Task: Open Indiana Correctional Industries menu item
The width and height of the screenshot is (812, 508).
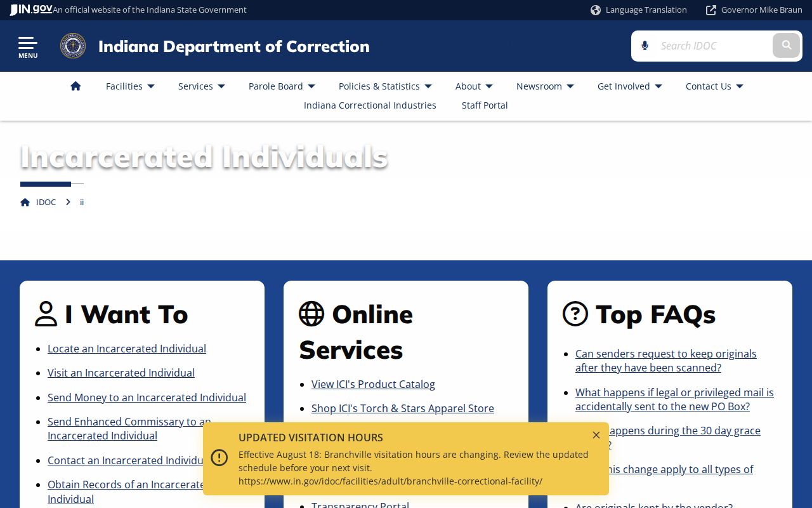Action: pyautogui.click(x=370, y=105)
